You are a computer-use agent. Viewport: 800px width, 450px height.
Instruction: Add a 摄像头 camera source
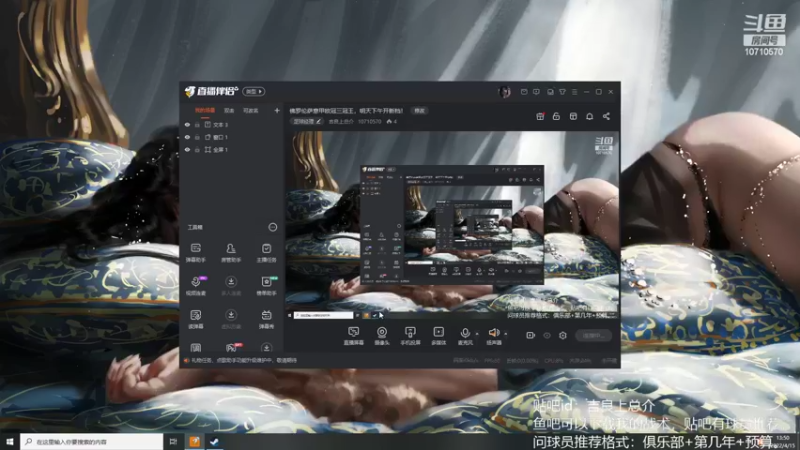click(382, 336)
